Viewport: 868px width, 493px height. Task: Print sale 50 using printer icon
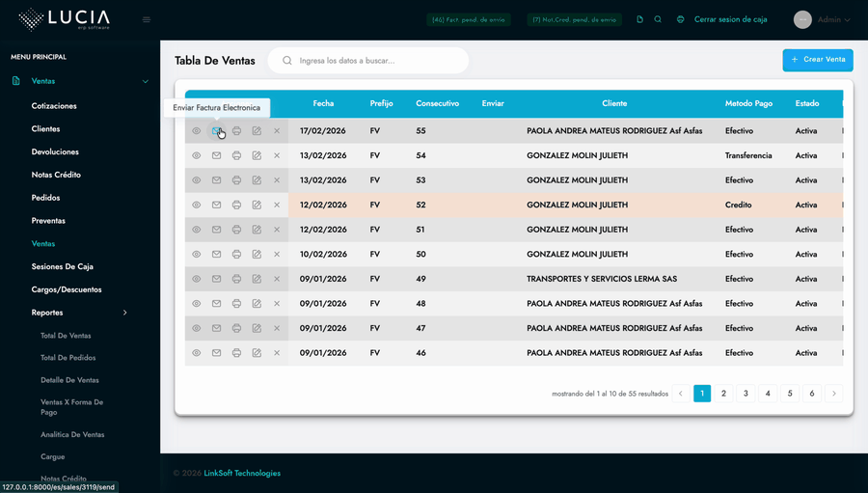point(236,255)
